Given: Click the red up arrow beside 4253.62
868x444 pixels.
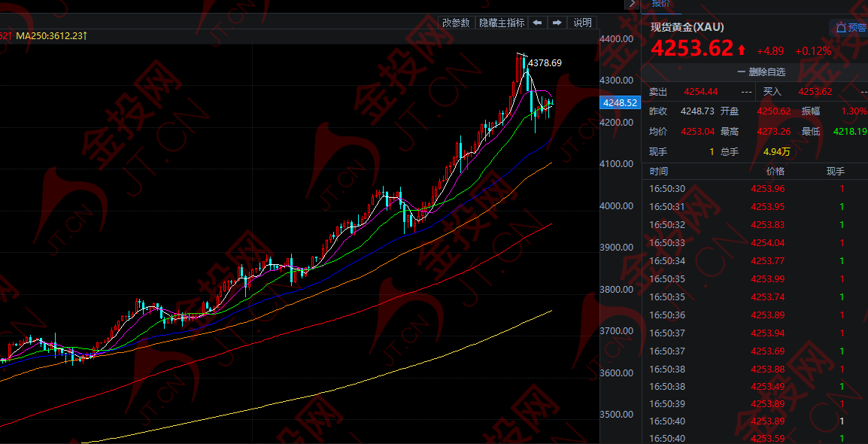Looking at the screenshot, I should [x=742, y=50].
